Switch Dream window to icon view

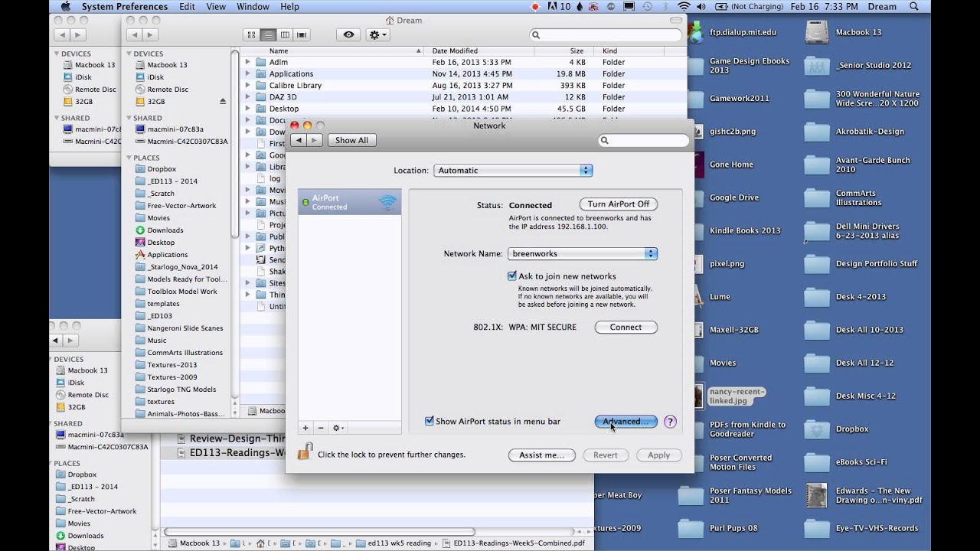pos(251,34)
